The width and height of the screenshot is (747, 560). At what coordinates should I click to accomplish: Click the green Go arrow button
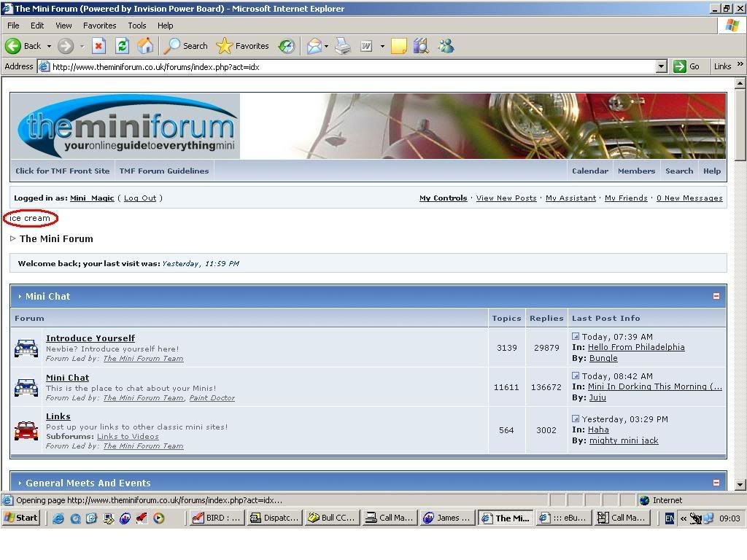pos(679,66)
